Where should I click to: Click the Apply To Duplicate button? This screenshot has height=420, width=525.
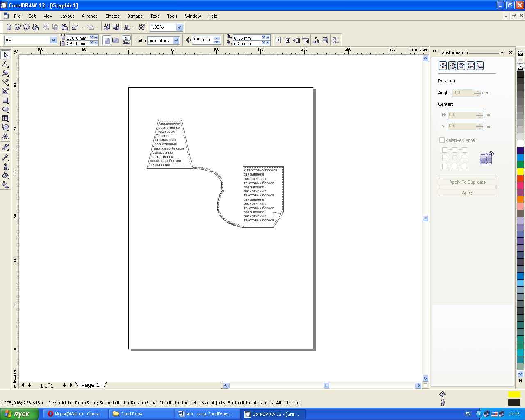[468, 182]
